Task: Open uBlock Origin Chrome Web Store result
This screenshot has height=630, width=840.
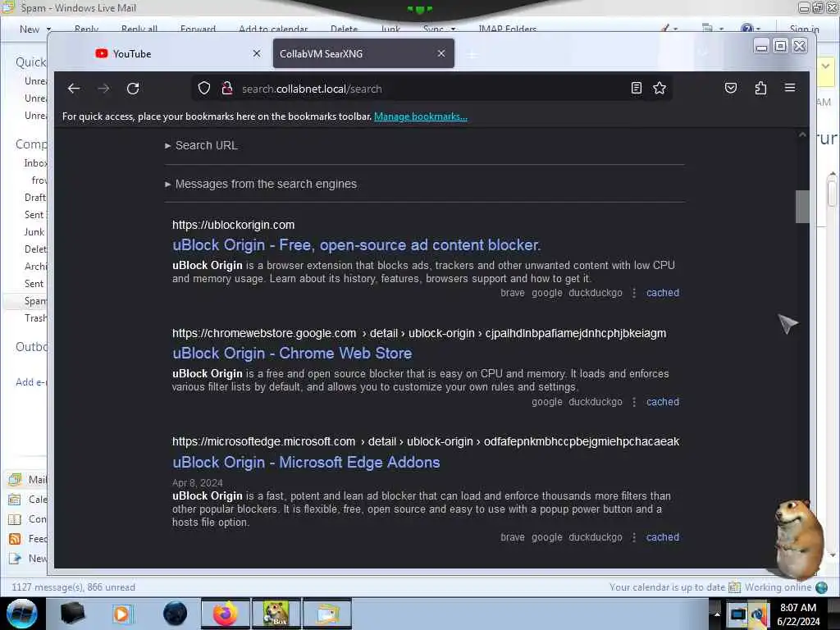Action: pos(293,353)
